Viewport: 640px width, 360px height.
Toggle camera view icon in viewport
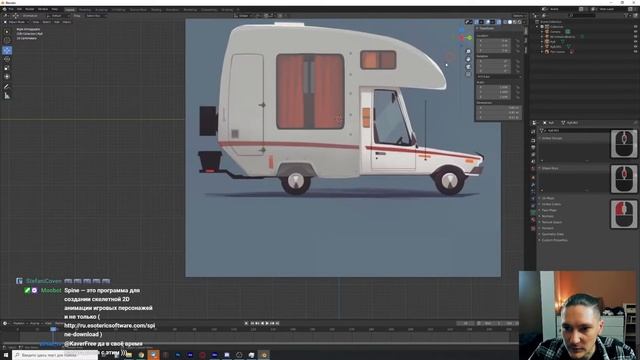(x=468, y=67)
